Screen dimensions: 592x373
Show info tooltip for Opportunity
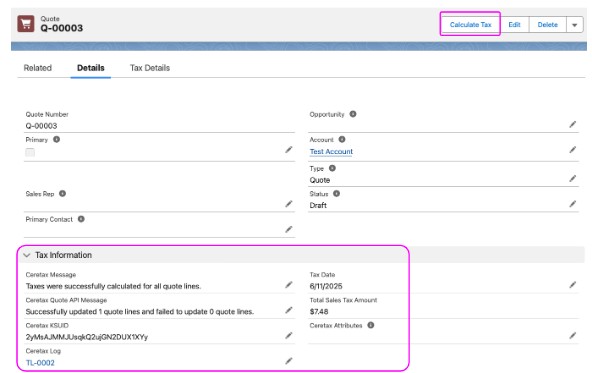click(x=353, y=114)
